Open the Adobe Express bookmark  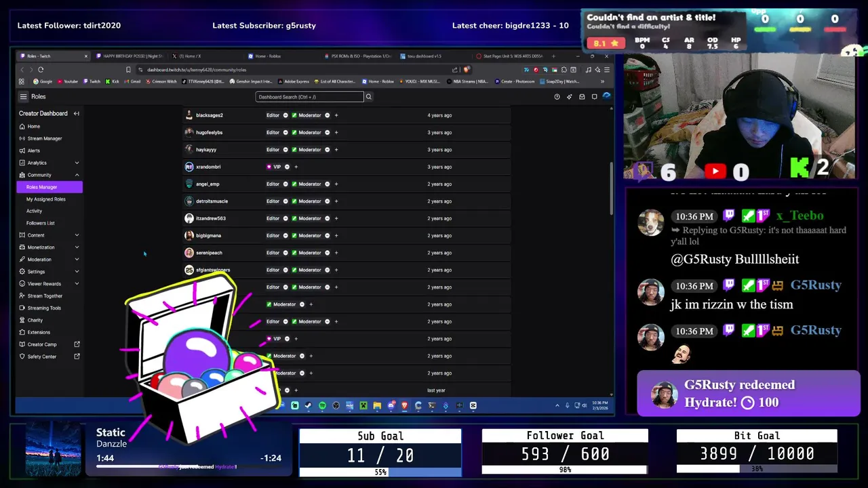click(x=294, y=81)
